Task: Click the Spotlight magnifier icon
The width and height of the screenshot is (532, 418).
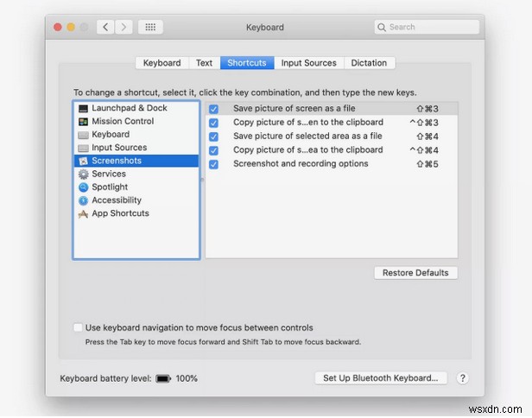Action: (x=83, y=187)
